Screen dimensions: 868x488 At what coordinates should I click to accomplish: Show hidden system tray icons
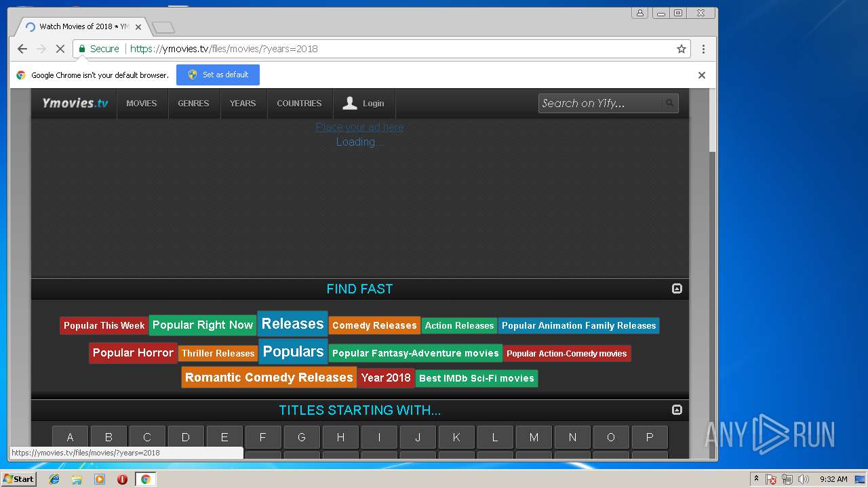(756, 479)
